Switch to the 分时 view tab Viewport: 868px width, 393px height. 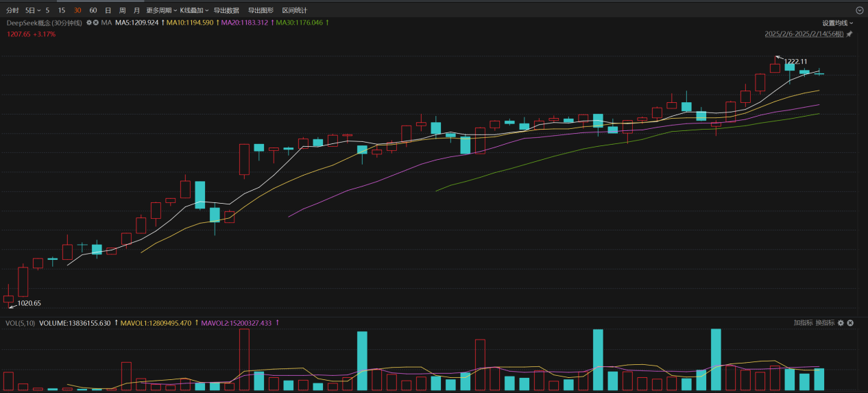click(x=12, y=10)
